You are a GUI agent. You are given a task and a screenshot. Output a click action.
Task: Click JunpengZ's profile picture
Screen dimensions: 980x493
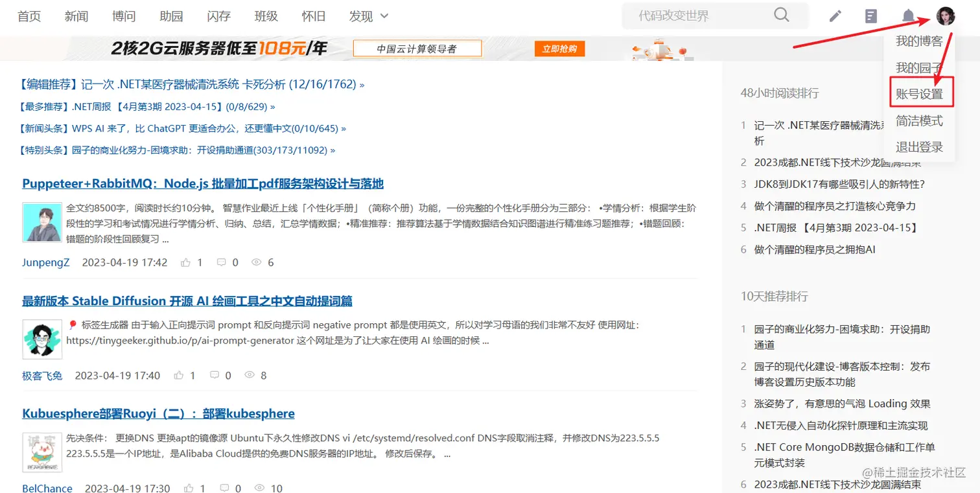[x=41, y=222]
